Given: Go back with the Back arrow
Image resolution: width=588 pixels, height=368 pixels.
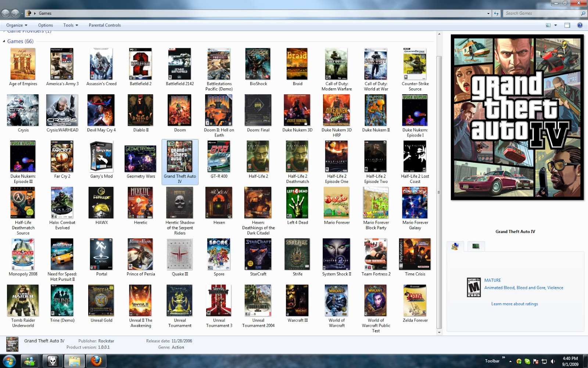Looking at the screenshot, I should 6,13.
